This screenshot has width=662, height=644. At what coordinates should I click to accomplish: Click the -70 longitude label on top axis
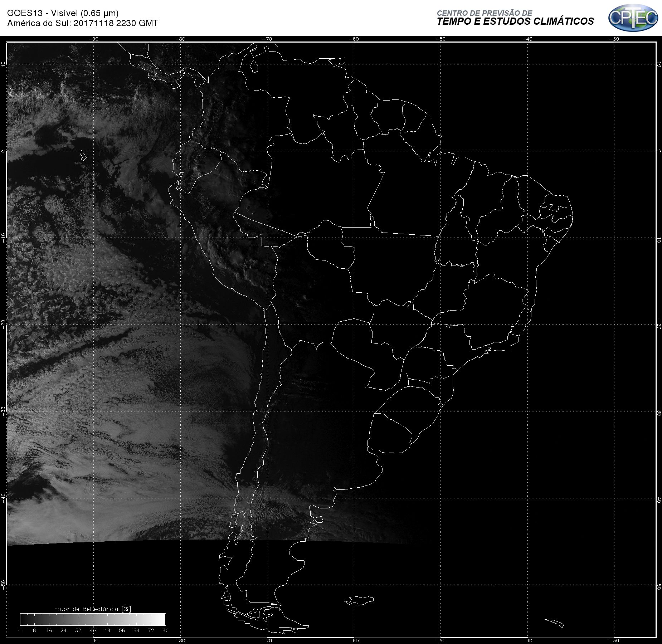267,39
